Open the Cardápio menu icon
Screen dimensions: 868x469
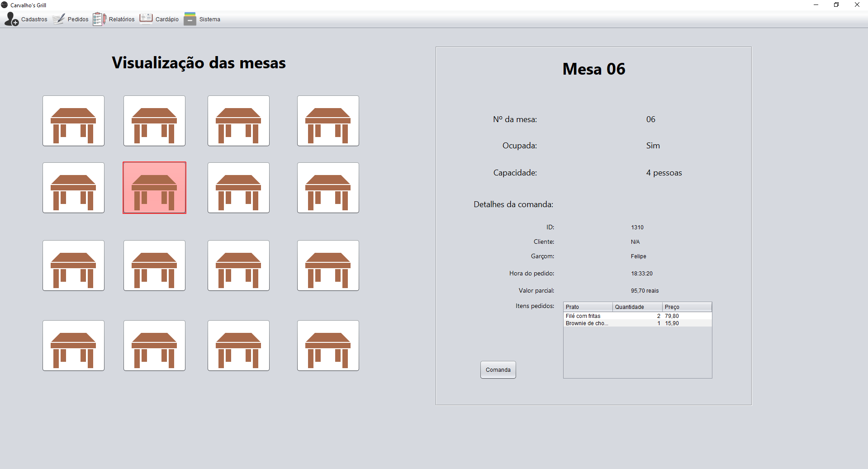point(146,19)
